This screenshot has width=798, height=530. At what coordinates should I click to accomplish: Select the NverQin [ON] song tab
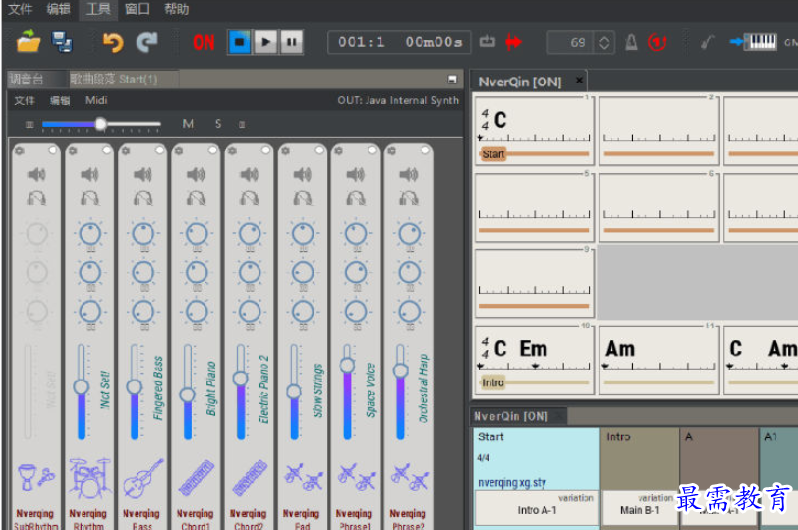520,81
